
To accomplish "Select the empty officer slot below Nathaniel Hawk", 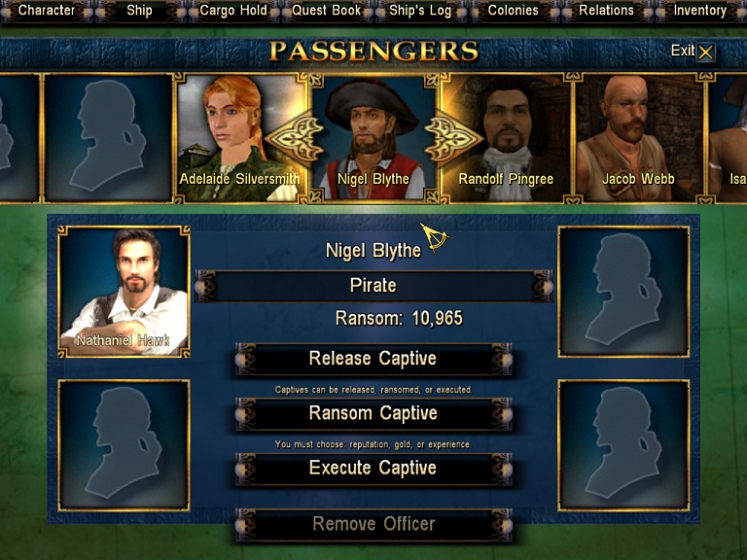I will coord(124,445).
